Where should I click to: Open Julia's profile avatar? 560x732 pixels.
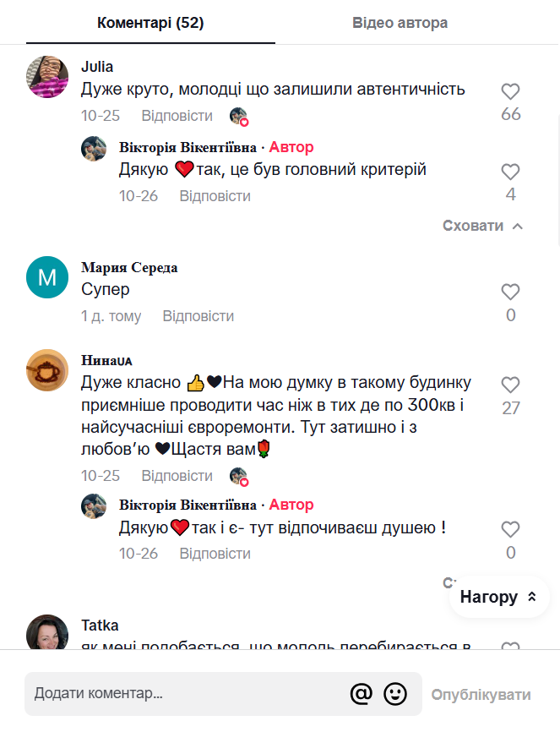tap(47, 77)
